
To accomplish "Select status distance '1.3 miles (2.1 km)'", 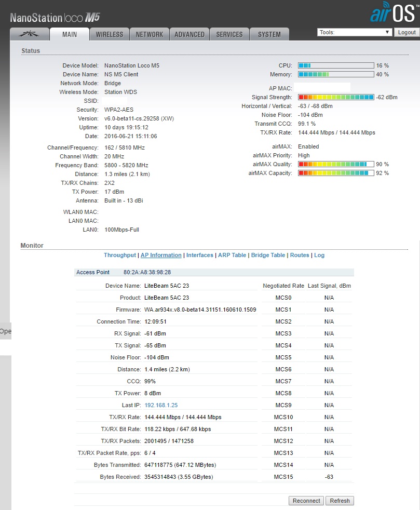I will pyautogui.click(x=127, y=174).
